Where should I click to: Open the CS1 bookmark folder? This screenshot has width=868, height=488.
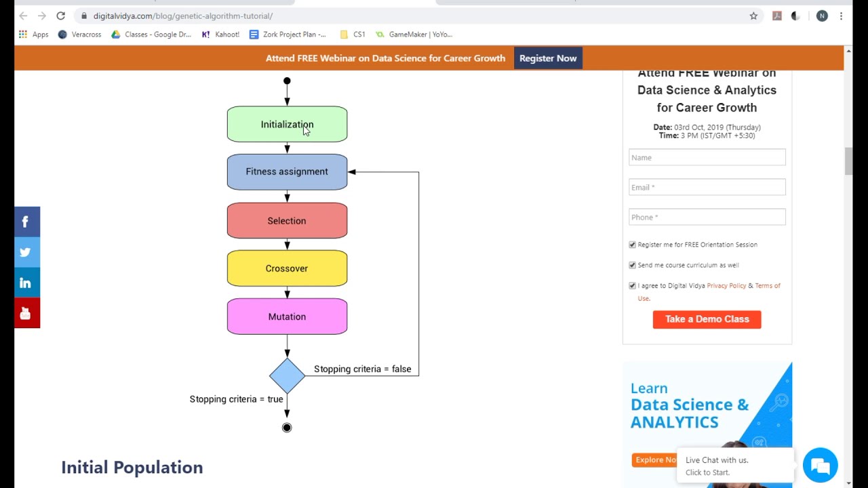point(353,34)
